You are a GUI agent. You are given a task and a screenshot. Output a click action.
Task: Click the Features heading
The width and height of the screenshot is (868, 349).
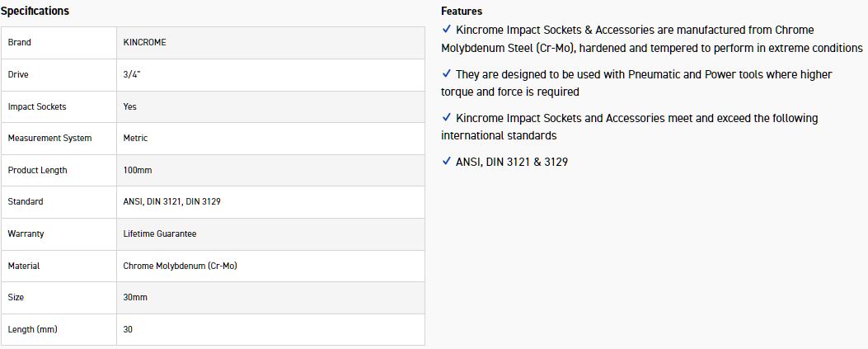(462, 11)
